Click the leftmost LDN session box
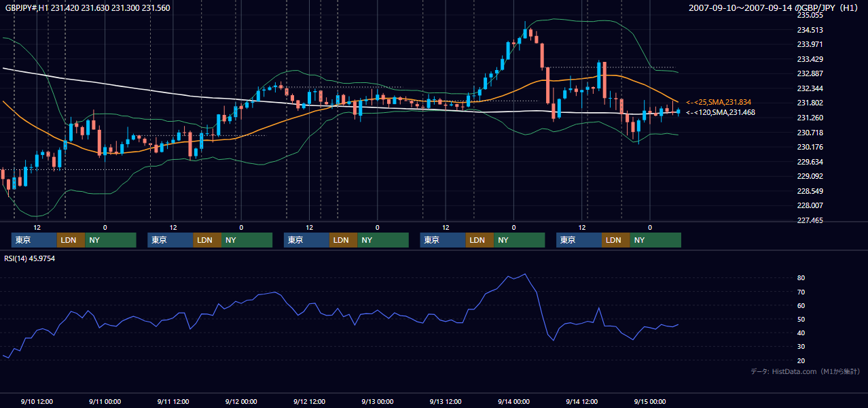The image size is (868, 408). click(x=71, y=240)
